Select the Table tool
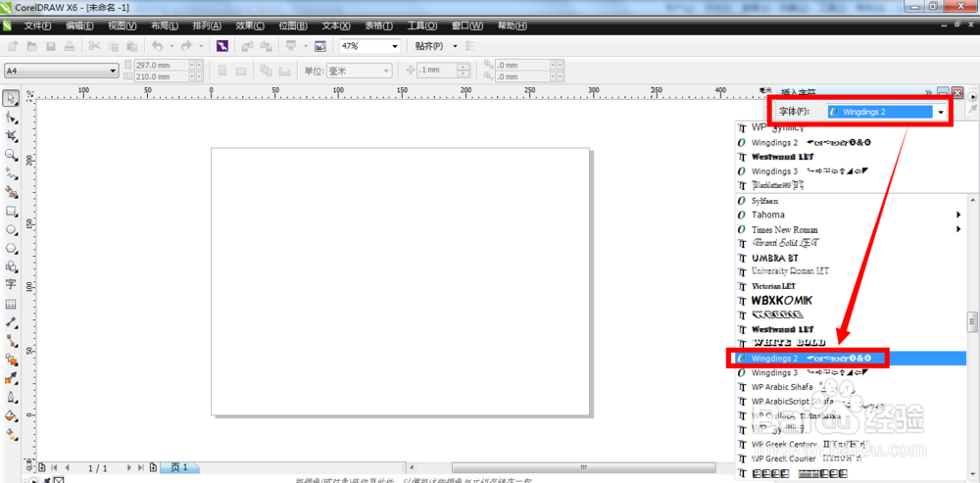This screenshot has width=980, height=483. tap(11, 305)
